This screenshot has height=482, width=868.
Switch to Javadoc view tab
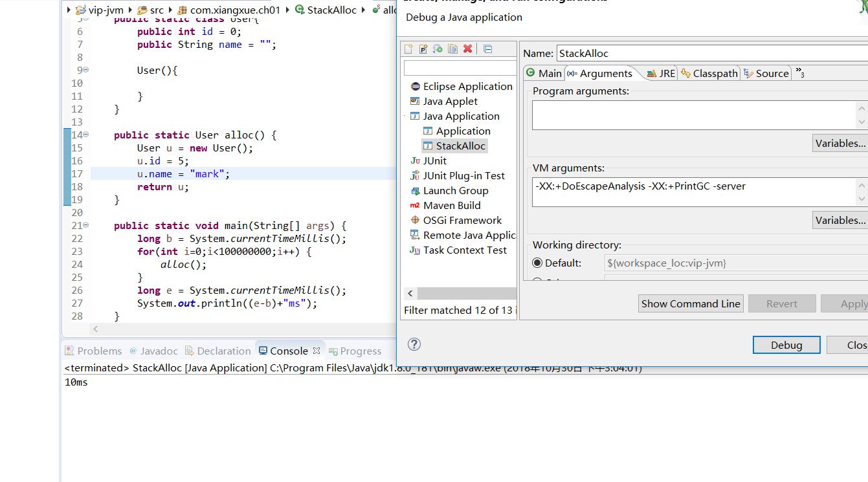tap(153, 351)
